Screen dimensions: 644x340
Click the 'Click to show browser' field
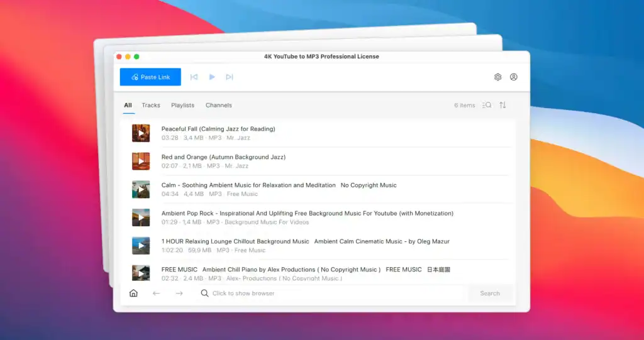331,293
